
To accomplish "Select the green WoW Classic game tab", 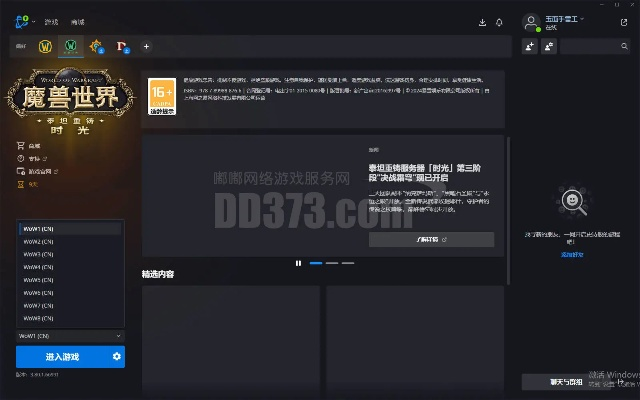I will (x=71, y=46).
